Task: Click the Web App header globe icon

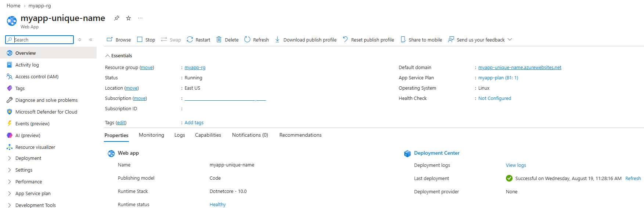Action: (x=12, y=21)
